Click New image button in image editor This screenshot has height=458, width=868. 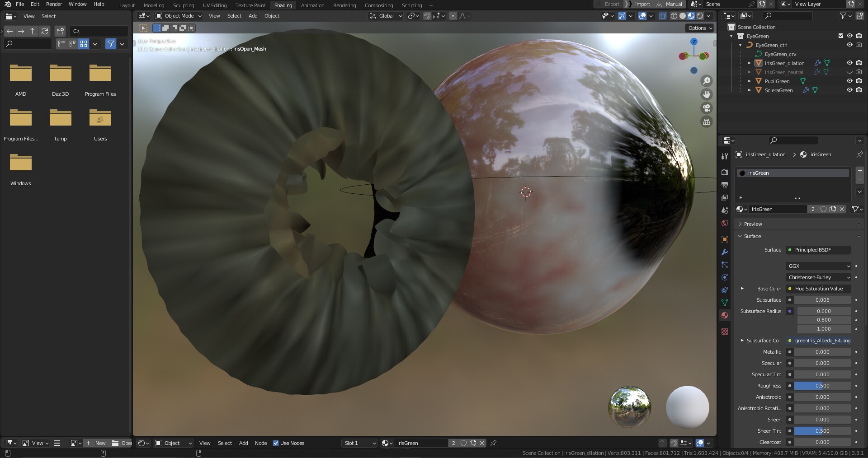click(96, 443)
